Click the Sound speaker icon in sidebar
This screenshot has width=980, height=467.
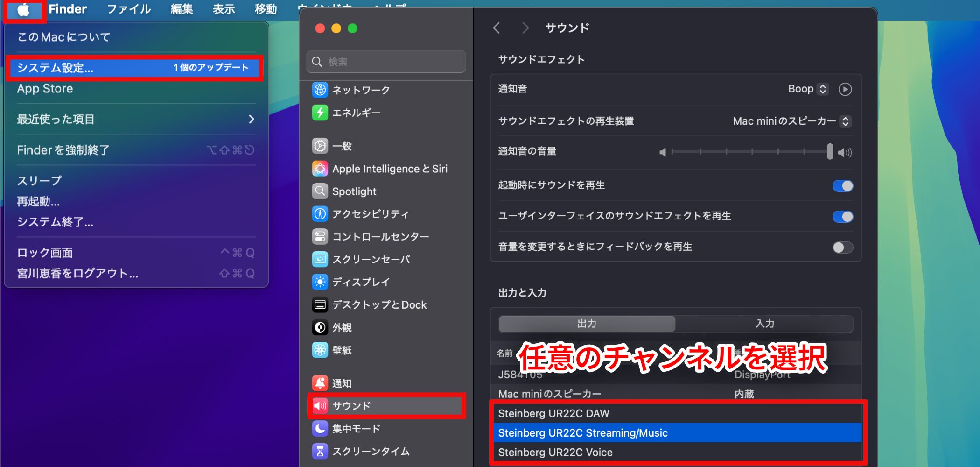[320, 406]
